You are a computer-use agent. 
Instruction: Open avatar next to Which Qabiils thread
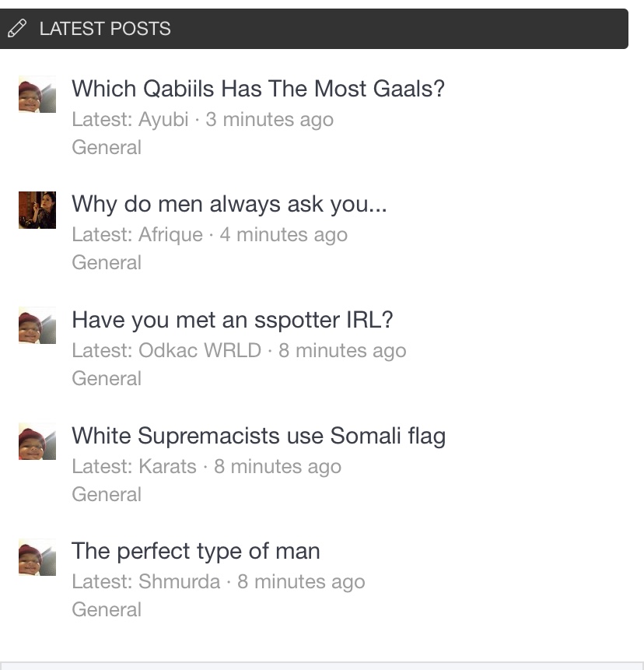tap(37, 94)
